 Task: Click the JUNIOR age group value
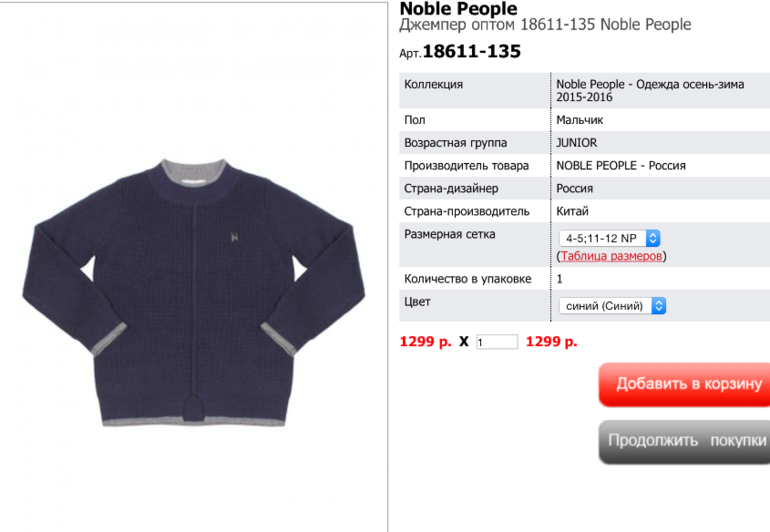coord(577,143)
